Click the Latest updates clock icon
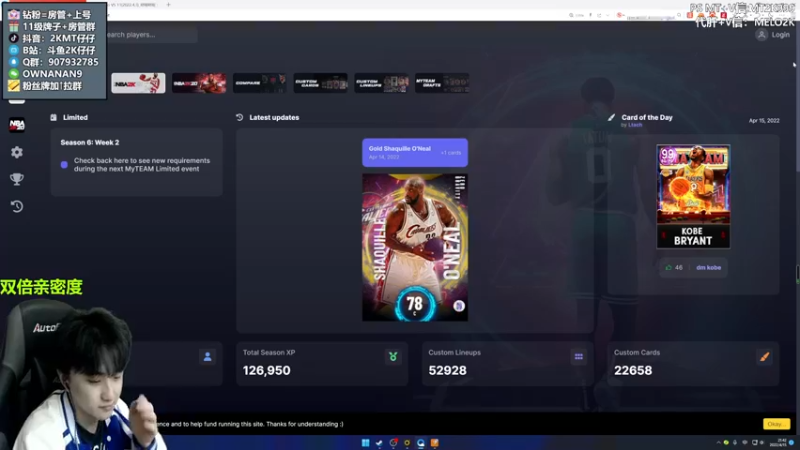Screen dimensions: 800x450 pyautogui.click(x=239, y=117)
